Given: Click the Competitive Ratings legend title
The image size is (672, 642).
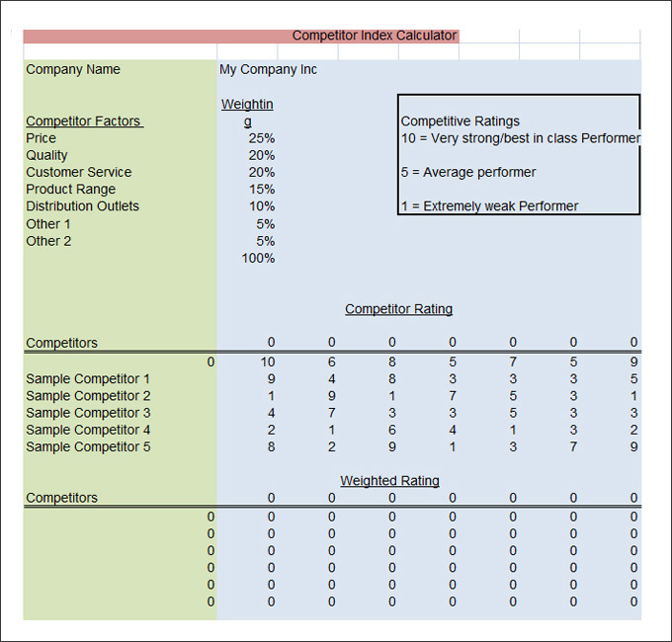Looking at the screenshot, I should tap(460, 121).
